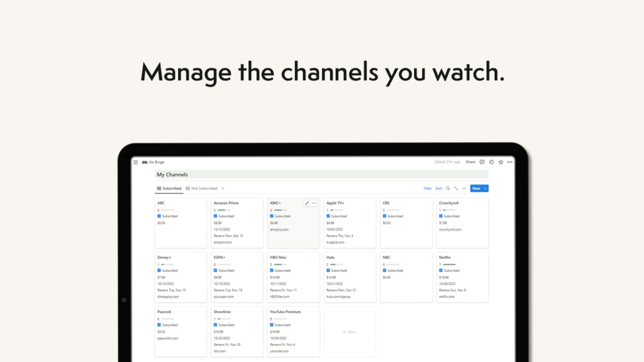Add a new view plus icon
This screenshot has width=644, height=362.
pos(223,188)
